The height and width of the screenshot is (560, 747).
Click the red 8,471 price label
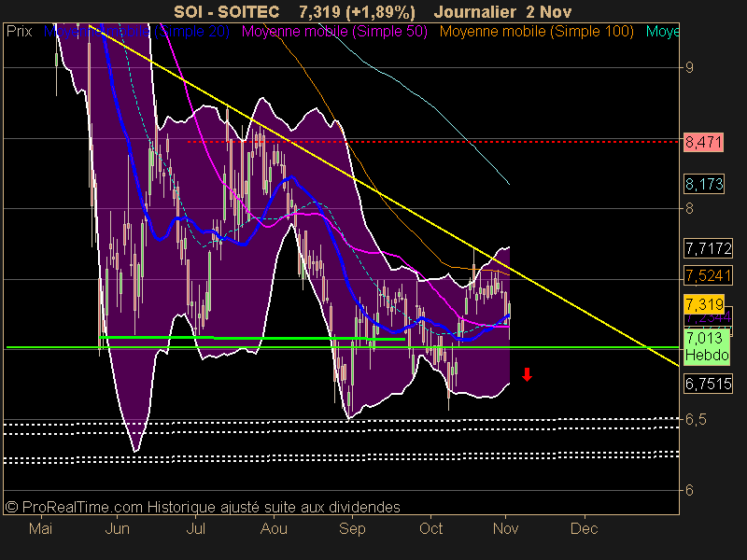tap(703, 142)
